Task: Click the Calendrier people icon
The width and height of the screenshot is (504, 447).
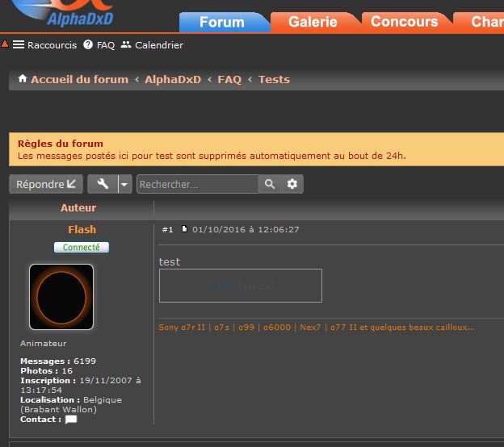Action: coord(126,45)
